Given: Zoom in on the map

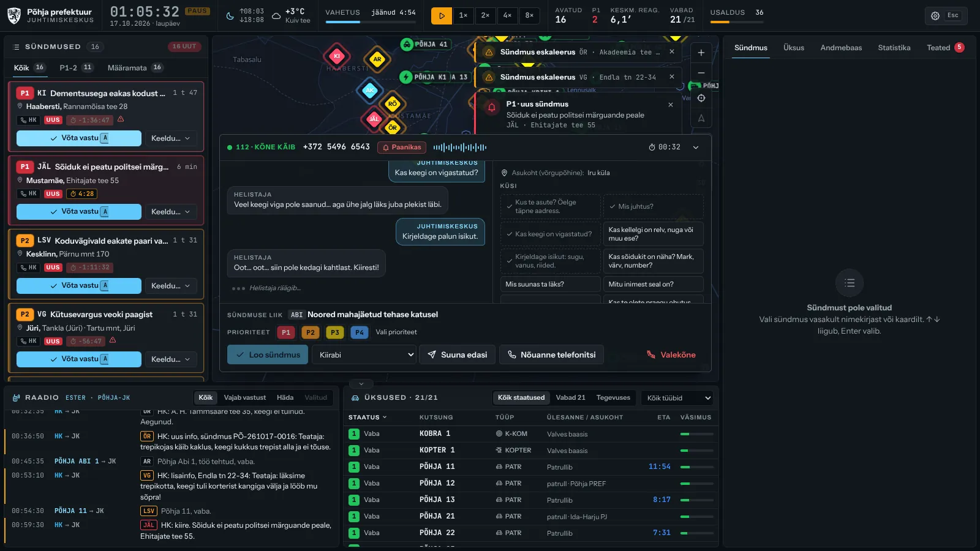Looking at the screenshot, I should tap(701, 53).
